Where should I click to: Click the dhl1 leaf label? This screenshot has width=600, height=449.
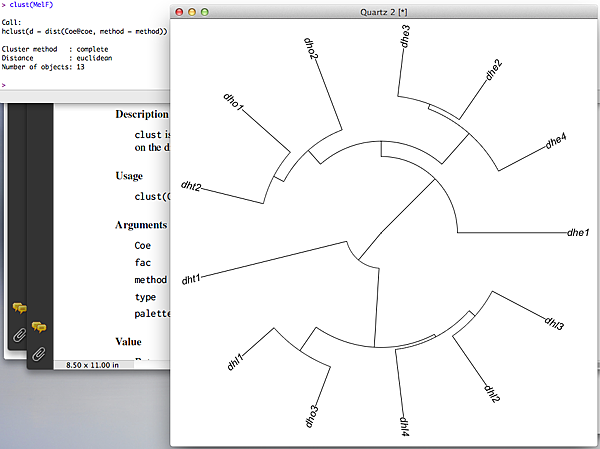point(235,362)
